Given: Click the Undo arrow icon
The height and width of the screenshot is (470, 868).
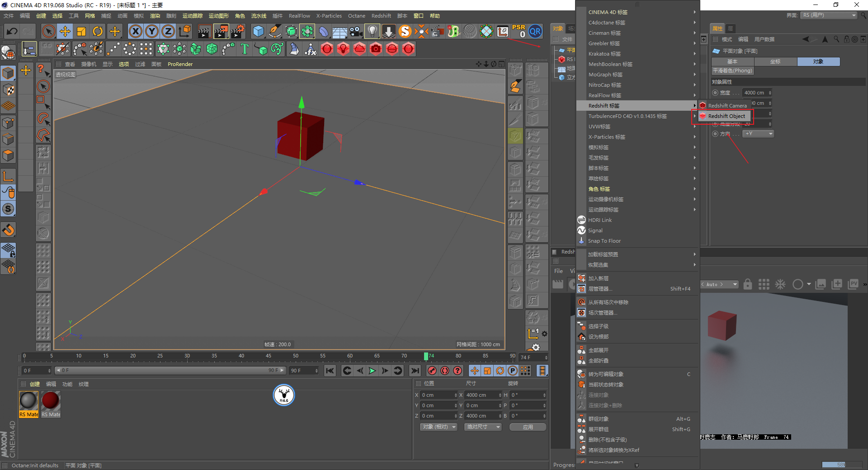Looking at the screenshot, I should coord(12,31).
